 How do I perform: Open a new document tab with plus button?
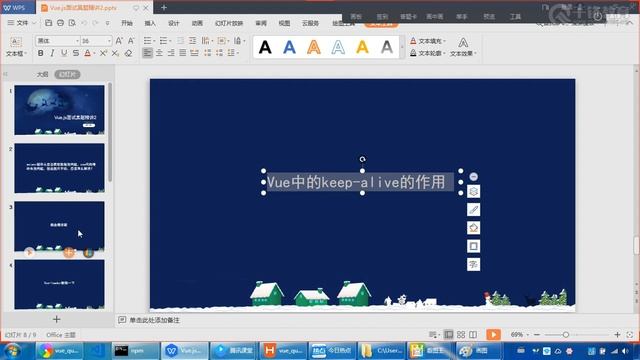click(164, 7)
